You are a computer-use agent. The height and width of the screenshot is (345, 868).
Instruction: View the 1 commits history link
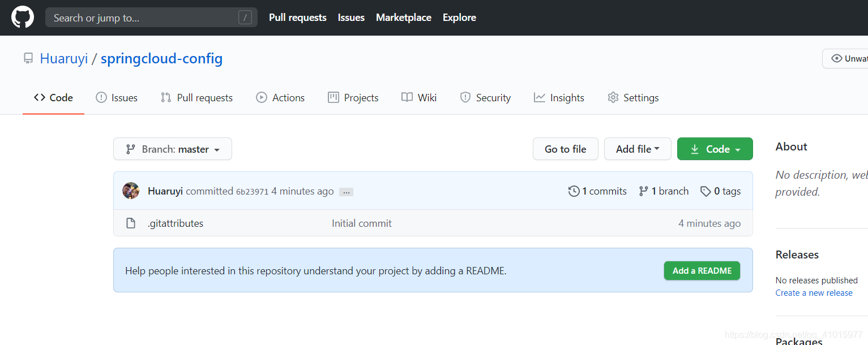point(597,191)
